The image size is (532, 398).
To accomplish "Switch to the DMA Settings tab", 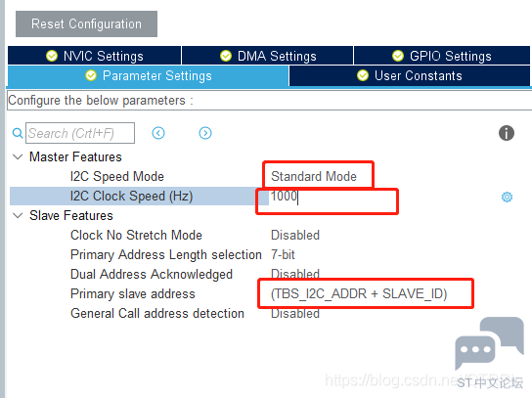I will tap(268, 56).
